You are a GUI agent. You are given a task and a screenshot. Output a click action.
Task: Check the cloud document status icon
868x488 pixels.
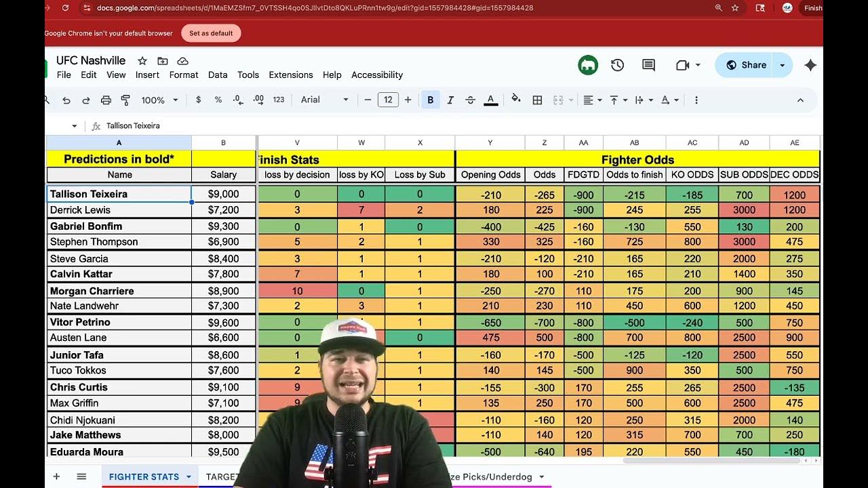[182, 61]
